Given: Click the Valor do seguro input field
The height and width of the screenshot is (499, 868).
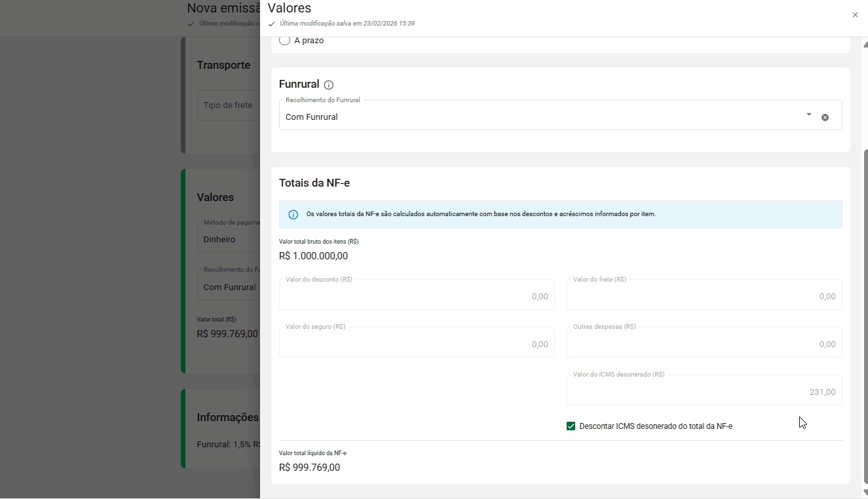Looking at the screenshot, I should point(417,344).
